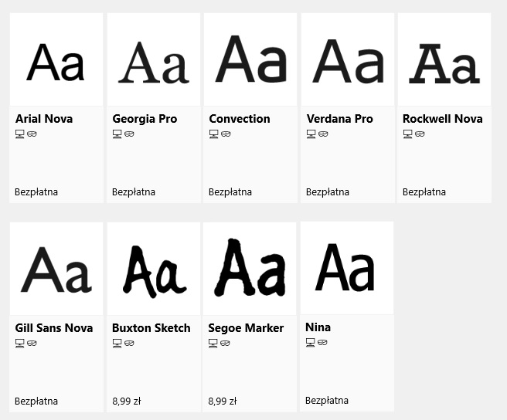Click the Nina font name

(318, 327)
